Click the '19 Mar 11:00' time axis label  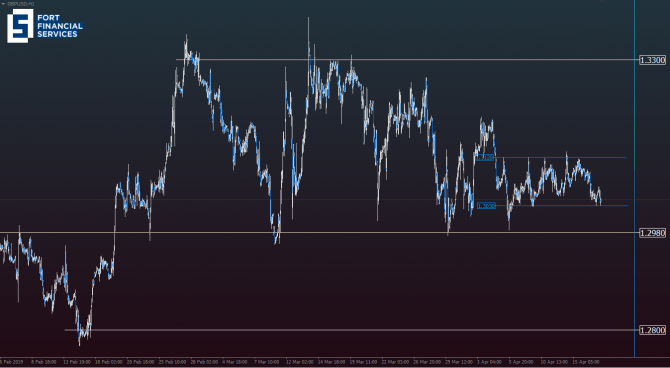[x=364, y=362]
